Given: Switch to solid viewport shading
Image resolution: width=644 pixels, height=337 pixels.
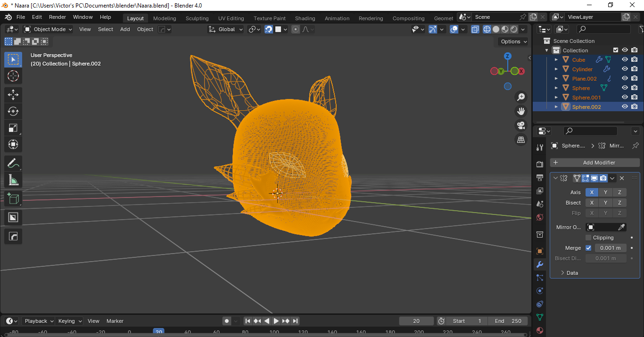Looking at the screenshot, I should [496, 29].
